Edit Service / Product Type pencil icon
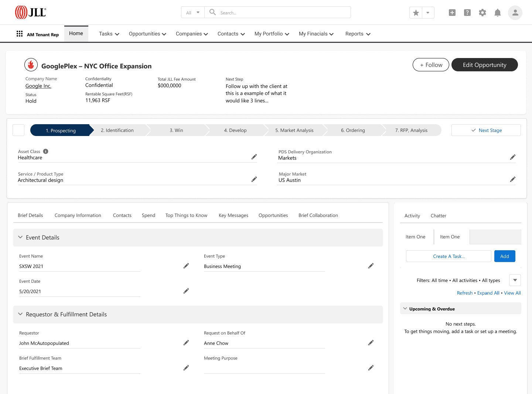 point(254,179)
